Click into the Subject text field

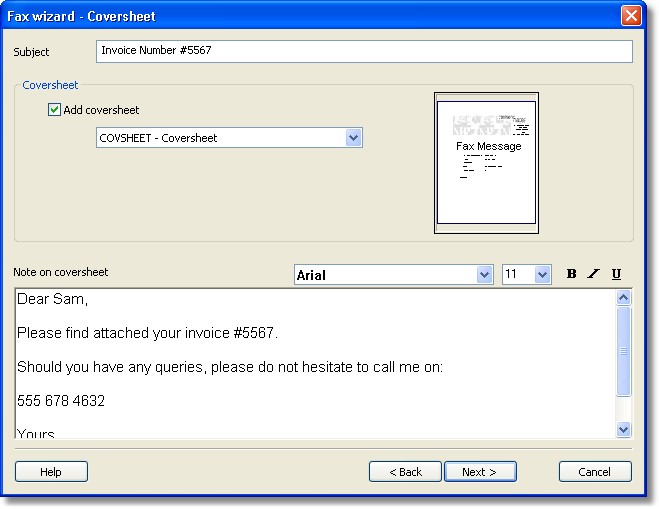(364, 51)
